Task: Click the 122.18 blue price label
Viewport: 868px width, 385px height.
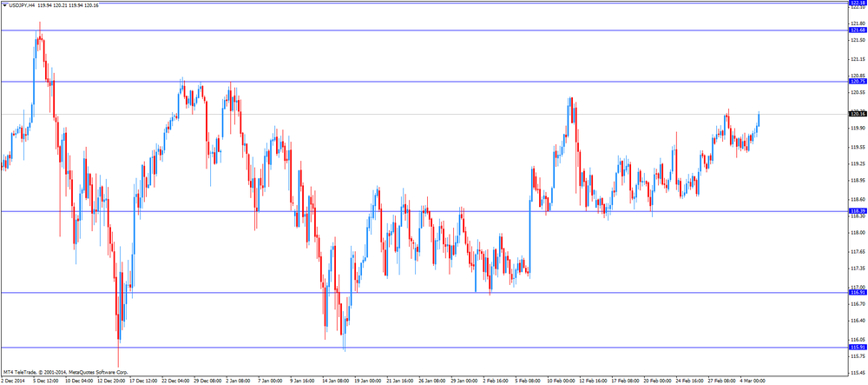Action: click(x=858, y=3)
